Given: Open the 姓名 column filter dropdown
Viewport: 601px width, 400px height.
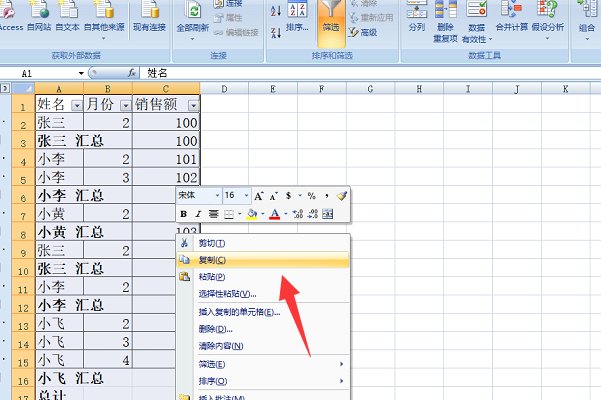Looking at the screenshot, I should click(77, 105).
